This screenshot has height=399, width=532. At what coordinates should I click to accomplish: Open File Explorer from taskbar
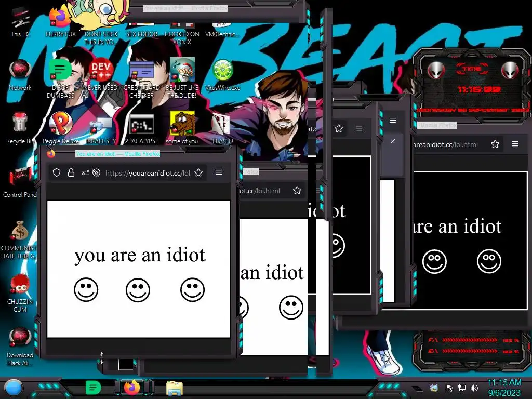(175, 388)
